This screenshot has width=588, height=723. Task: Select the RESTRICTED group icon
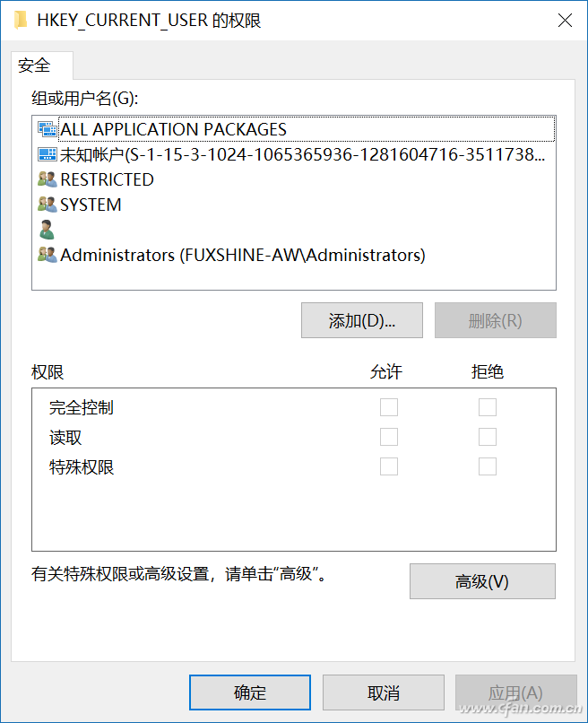click(x=48, y=179)
